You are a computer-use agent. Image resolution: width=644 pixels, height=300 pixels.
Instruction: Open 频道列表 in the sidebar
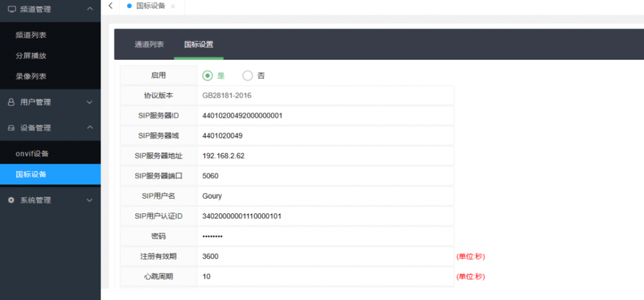(x=31, y=35)
